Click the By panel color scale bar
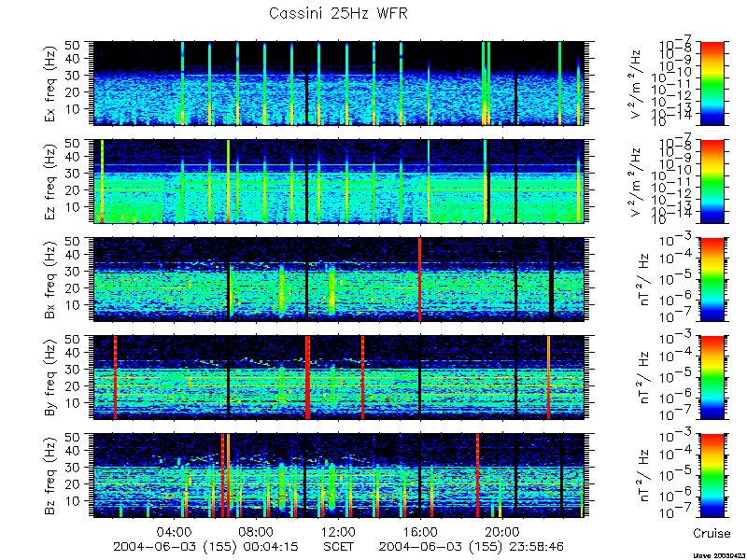This screenshot has width=747, height=560. pyautogui.click(x=712, y=378)
